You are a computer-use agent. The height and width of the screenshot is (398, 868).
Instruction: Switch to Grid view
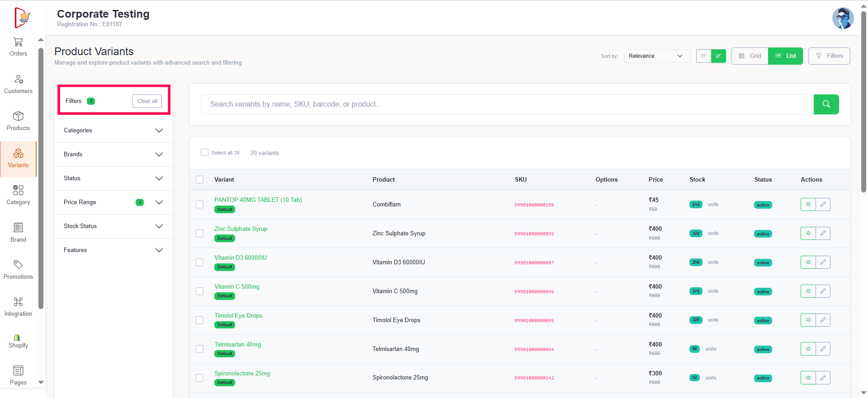[x=750, y=56]
